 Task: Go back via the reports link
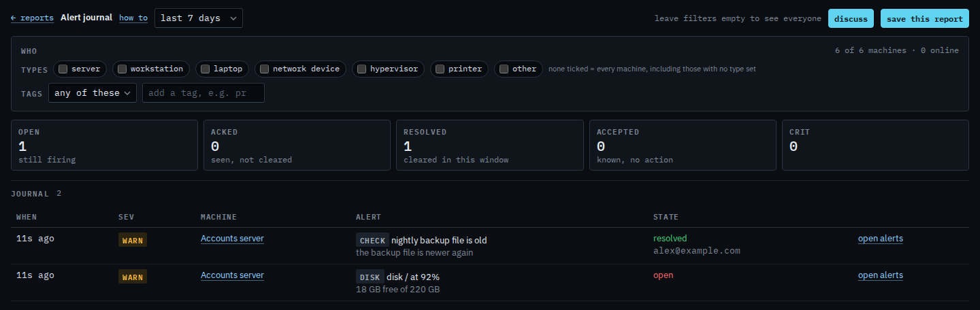(32, 18)
